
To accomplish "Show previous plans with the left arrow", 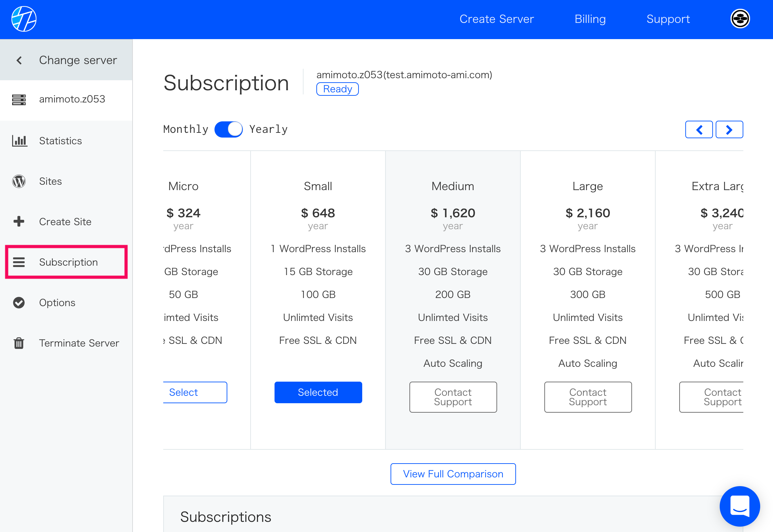I will tap(699, 129).
